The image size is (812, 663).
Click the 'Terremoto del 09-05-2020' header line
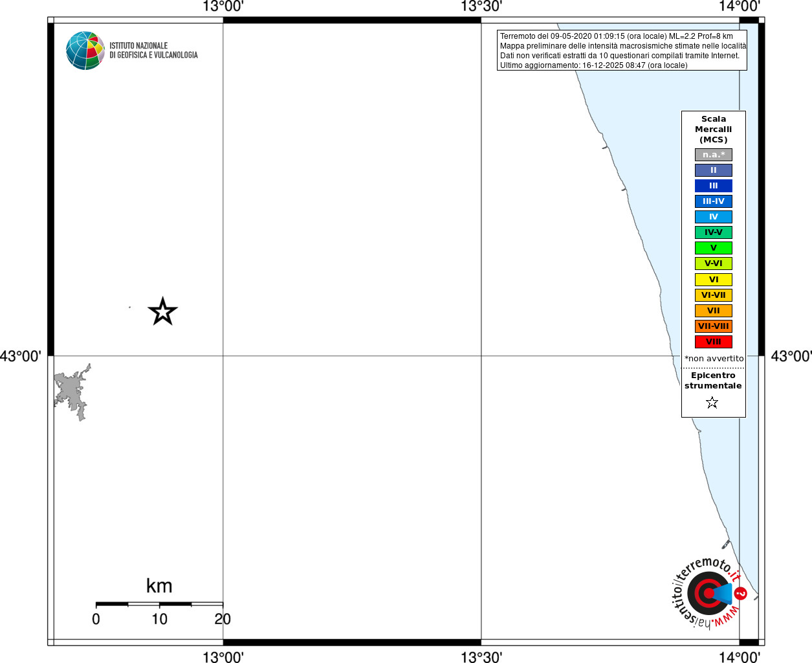click(x=617, y=36)
